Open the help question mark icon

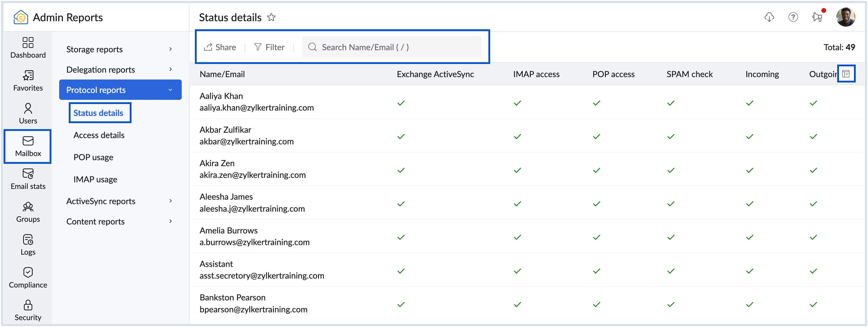coord(793,17)
